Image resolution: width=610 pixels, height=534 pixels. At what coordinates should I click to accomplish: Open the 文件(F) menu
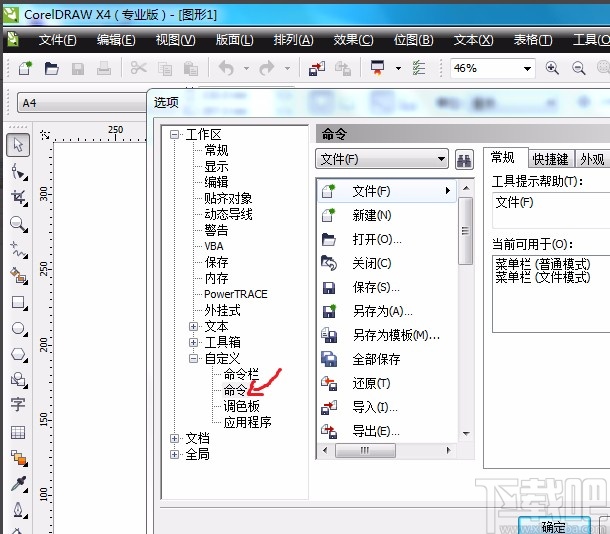tap(57, 40)
